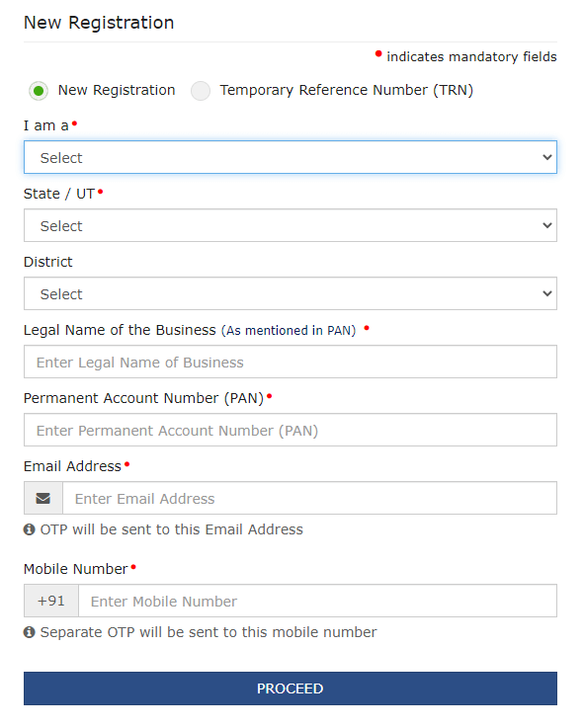Click the +91 country code prefix
Viewport: 584px width, 728px height.
click(x=51, y=601)
